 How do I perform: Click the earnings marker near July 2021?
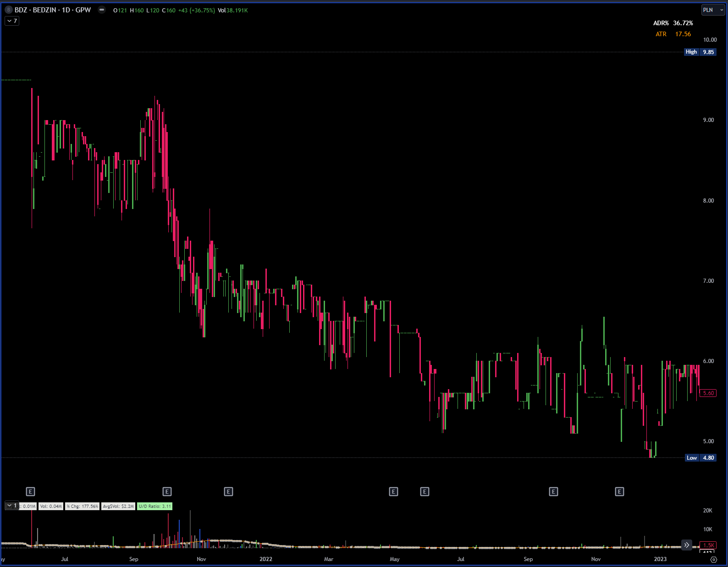coord(30,492)
